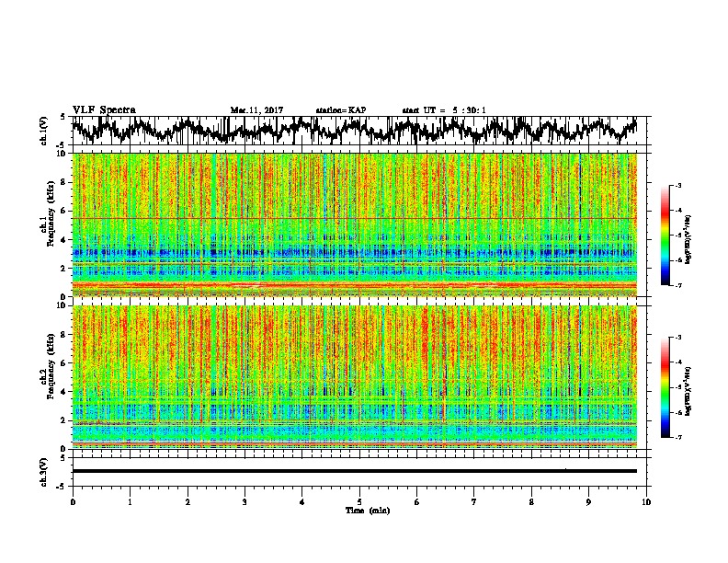Click the ch.2 color bar 'log(PSD)' unit label
Viewport: 728px width, 563px height.
click(x=688, y=391)
